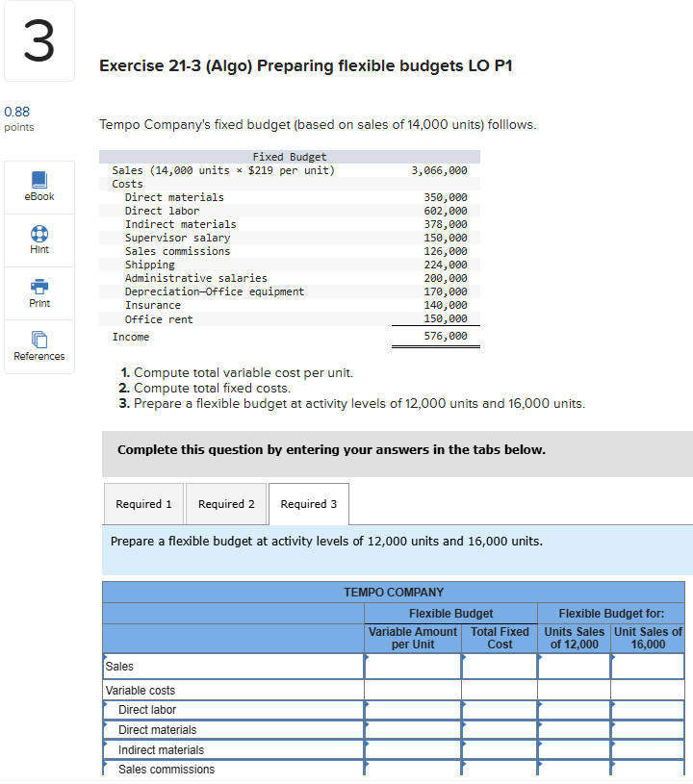Click the 3,066,000 sales amount
The image size is (693, 784).
439,170
